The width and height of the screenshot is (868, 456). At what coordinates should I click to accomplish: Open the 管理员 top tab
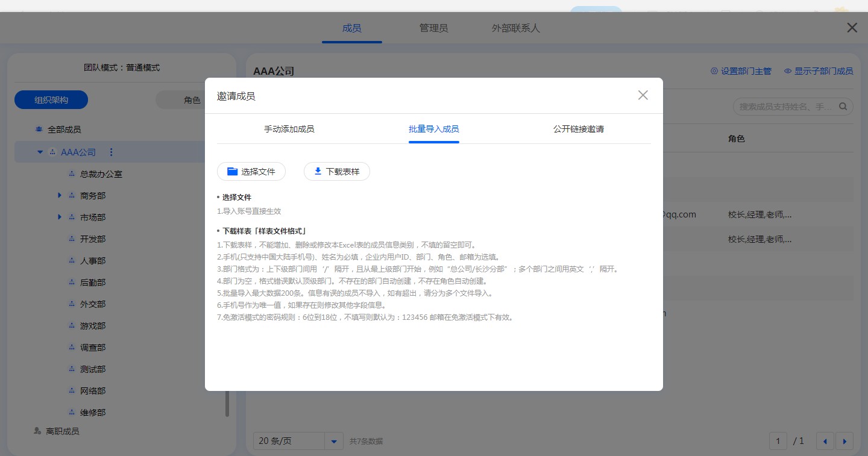point(433,28)
